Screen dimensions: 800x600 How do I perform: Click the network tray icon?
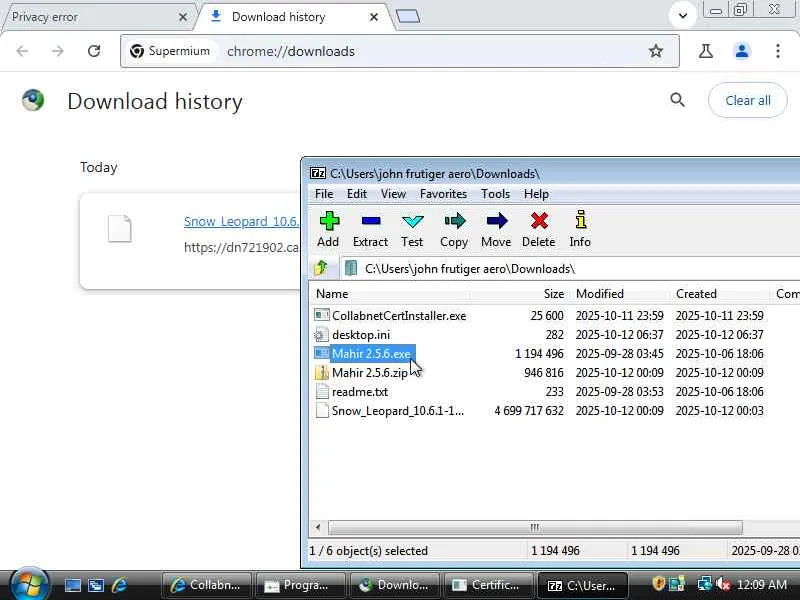705,584
